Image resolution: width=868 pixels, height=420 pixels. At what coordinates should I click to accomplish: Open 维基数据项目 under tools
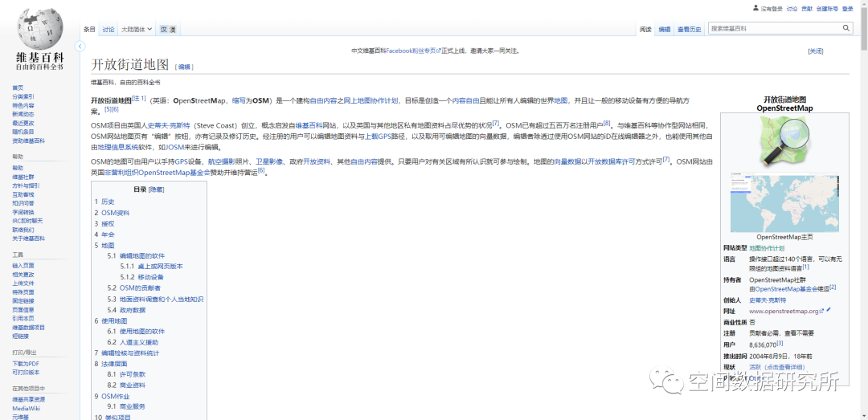click(x=29, y=328)
